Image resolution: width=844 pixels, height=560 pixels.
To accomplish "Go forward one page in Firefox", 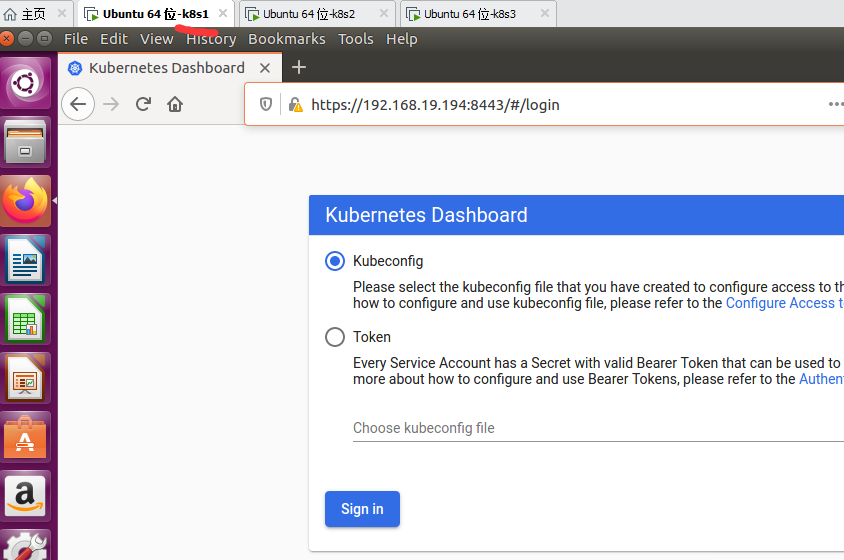I will pos(111,104).
